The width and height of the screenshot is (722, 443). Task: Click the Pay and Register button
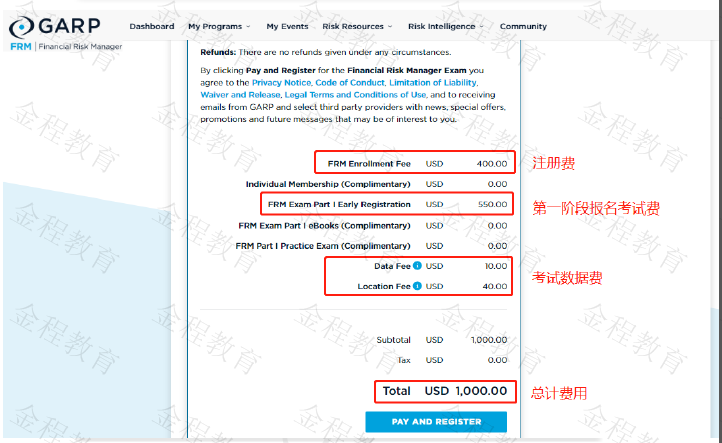[x=436, y=421]
